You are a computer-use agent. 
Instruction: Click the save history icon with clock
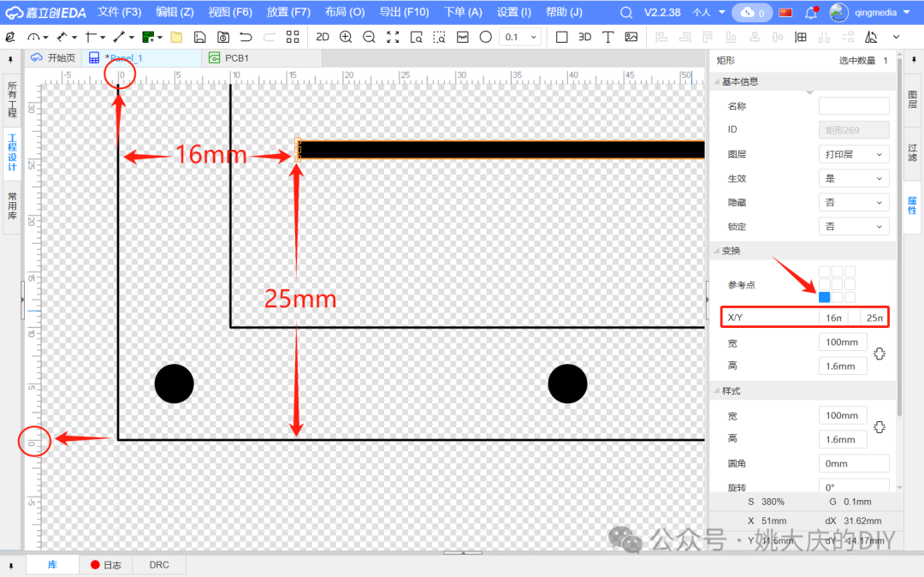(x=223, y=37)
